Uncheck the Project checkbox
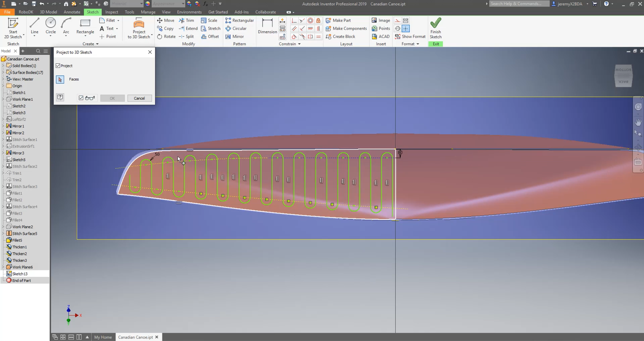This screenshot has height=341, width=644. 58,66
